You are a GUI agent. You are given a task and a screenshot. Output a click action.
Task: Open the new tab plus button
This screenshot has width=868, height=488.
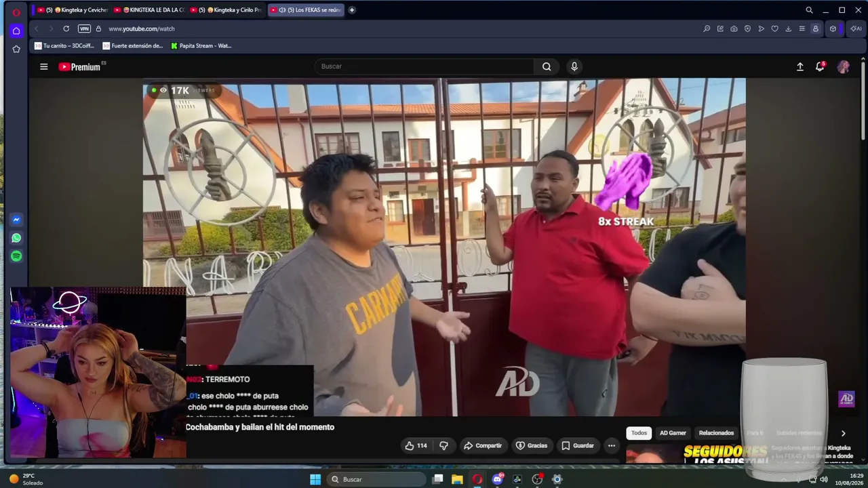pos(352,10)
